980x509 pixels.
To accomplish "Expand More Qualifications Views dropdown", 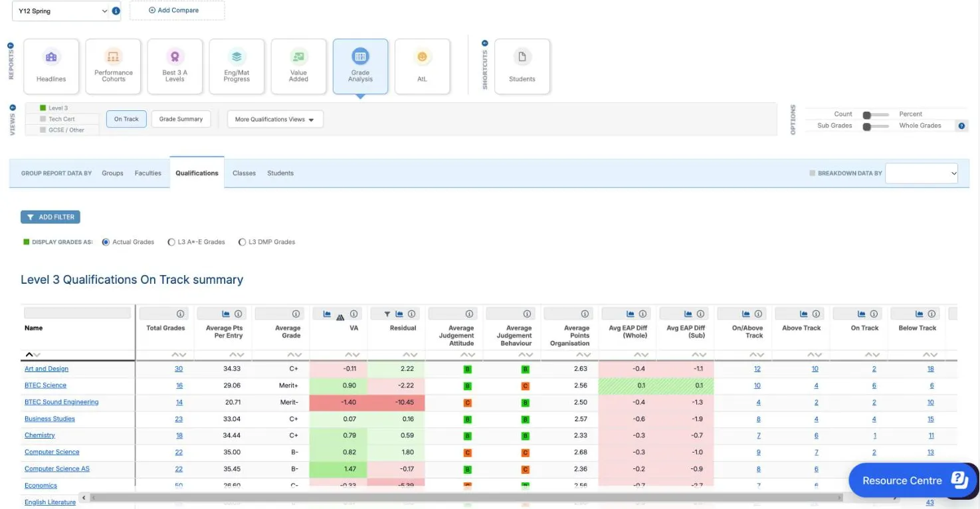I will coord(275,119).
